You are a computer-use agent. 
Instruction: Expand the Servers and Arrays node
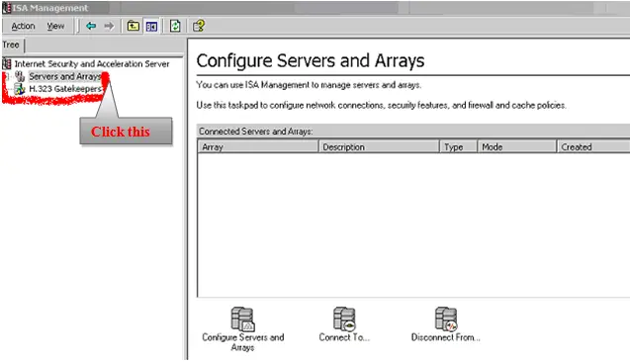point(6,76)
